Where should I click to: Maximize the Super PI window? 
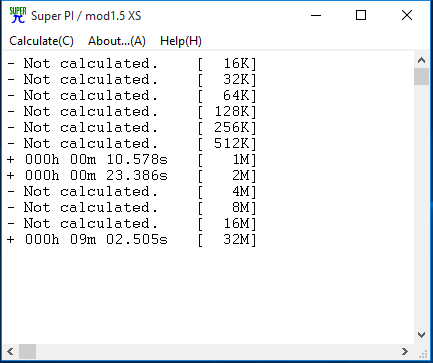[361, 15]
